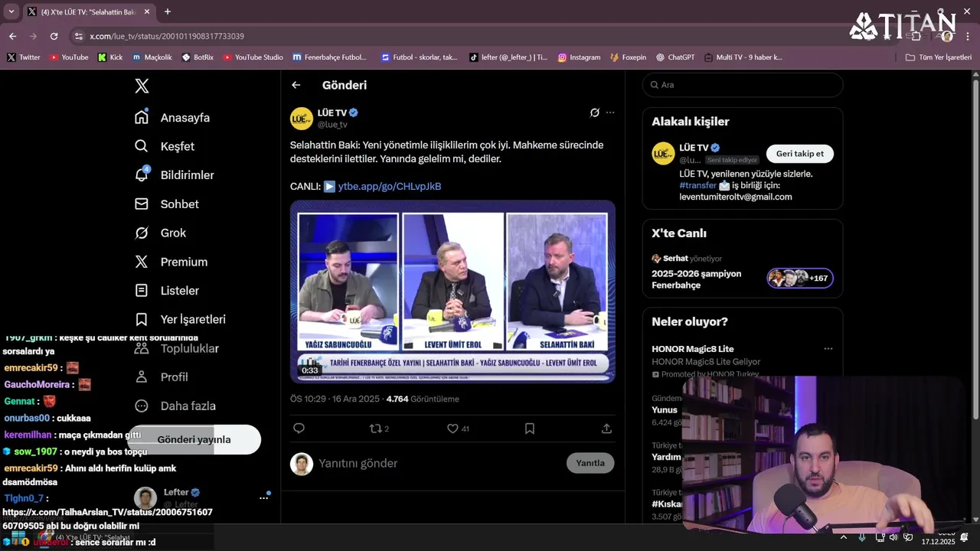The image size is (980, 551).
Task: Open YouTube Studio bookmark
Action: coord(253,57)
